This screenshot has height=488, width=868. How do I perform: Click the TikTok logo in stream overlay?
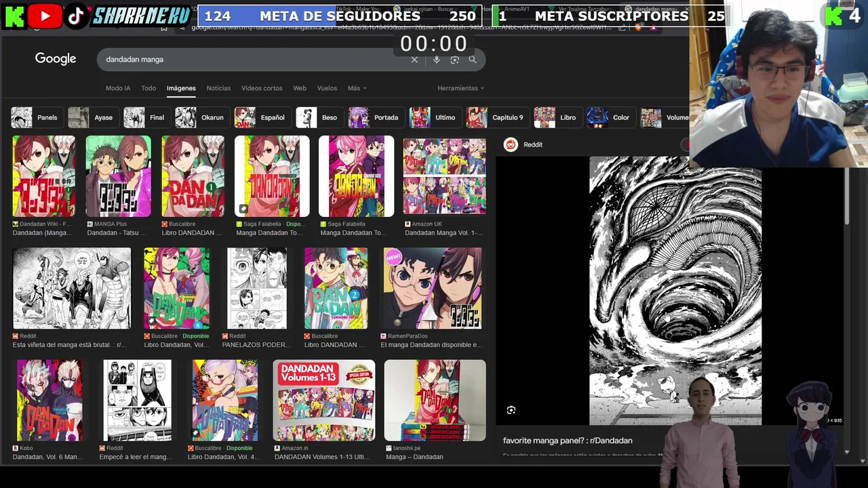pyautogui.click(x=76, y=16)
